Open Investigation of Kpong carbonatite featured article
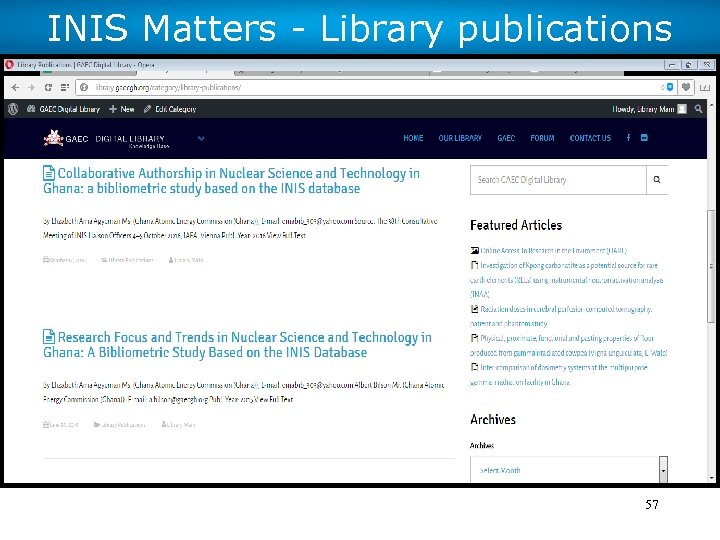 point(567,280)
